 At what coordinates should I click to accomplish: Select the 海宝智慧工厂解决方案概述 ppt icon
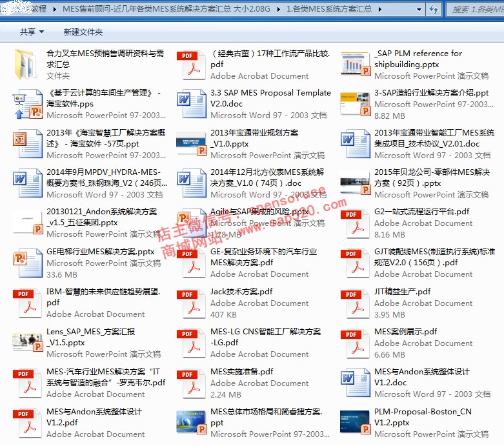[28, 144]
